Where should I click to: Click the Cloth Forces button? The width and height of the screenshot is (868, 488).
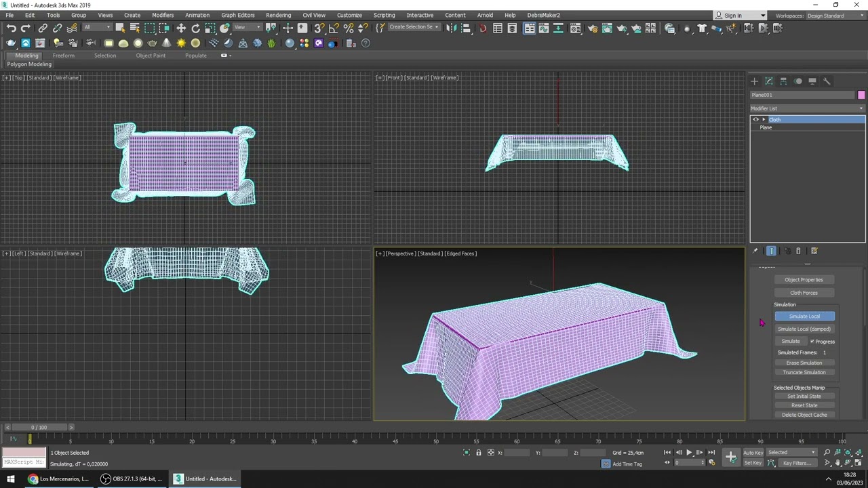(804, 293)
